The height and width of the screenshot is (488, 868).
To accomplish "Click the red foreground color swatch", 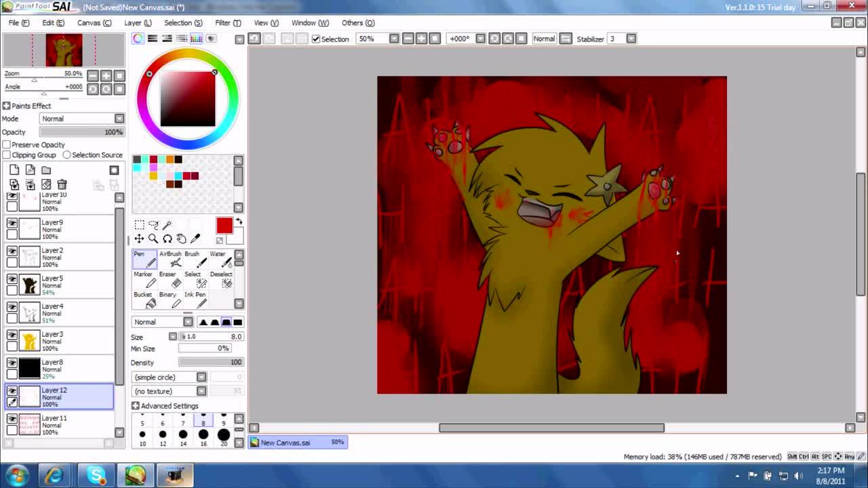I will (224, 226).
